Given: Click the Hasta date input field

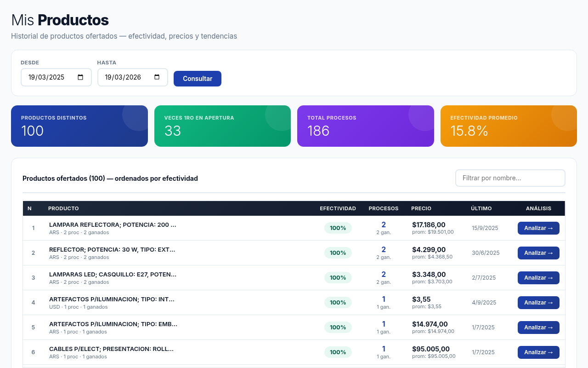Looking at the screenshot, I should tap(124, 77).
